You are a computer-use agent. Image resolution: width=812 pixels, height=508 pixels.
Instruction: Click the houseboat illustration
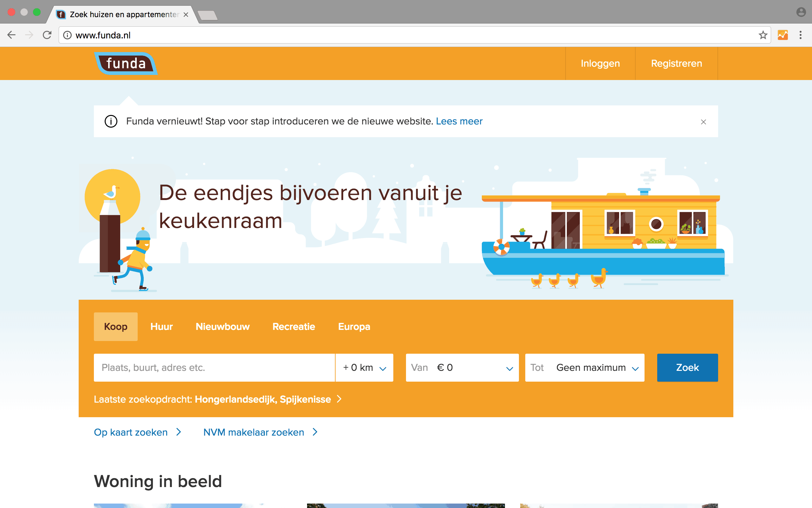604,232
